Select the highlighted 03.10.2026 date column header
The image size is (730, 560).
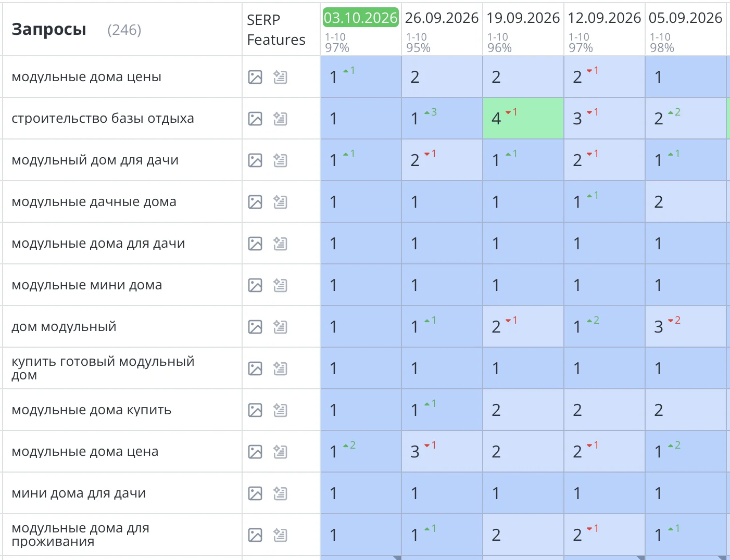pyautogui.click(x=360, y=18)
